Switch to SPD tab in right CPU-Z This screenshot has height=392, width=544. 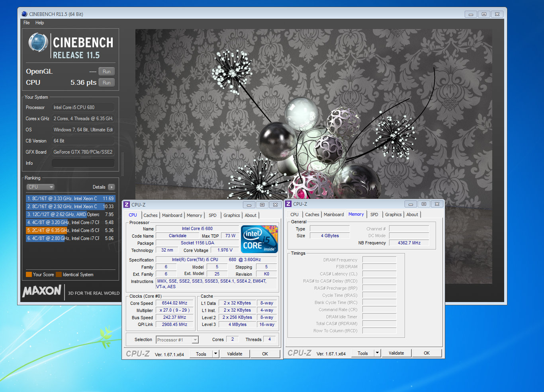374,215
